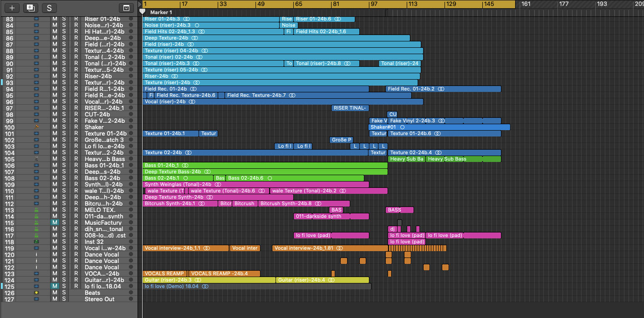Click bar 65 in the ruler
The height and width of the screenshot is (318, 644).
(x=298, y=4)
